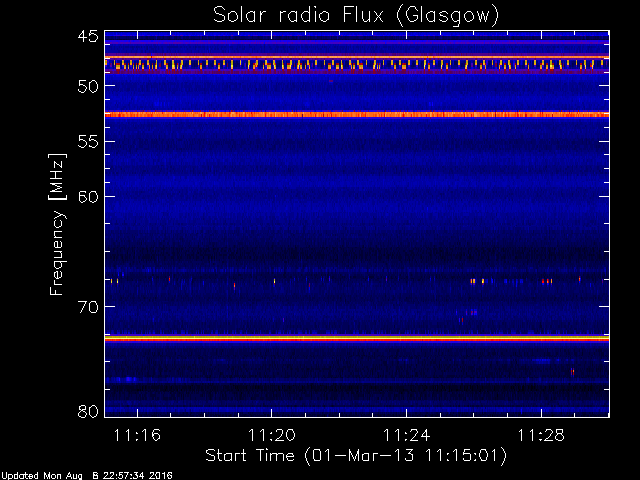Click the orange-red emission band near 52.5 MHz
The width and height of the screenshot is (640, 480).
pos(357,115)
